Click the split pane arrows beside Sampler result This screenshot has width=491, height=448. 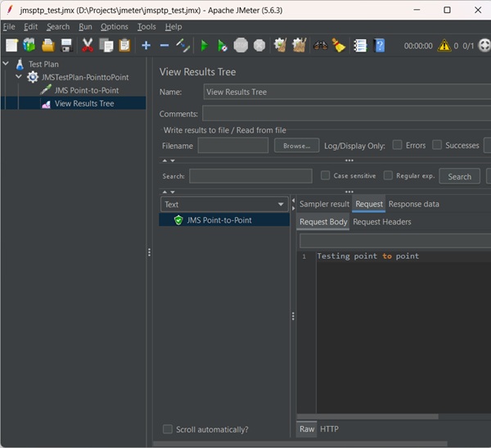pyautogui.click(x=294, y=204)
